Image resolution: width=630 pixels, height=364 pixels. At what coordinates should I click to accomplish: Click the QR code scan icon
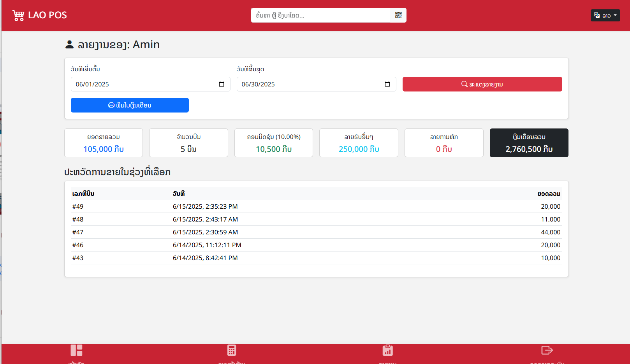point(398,15)
